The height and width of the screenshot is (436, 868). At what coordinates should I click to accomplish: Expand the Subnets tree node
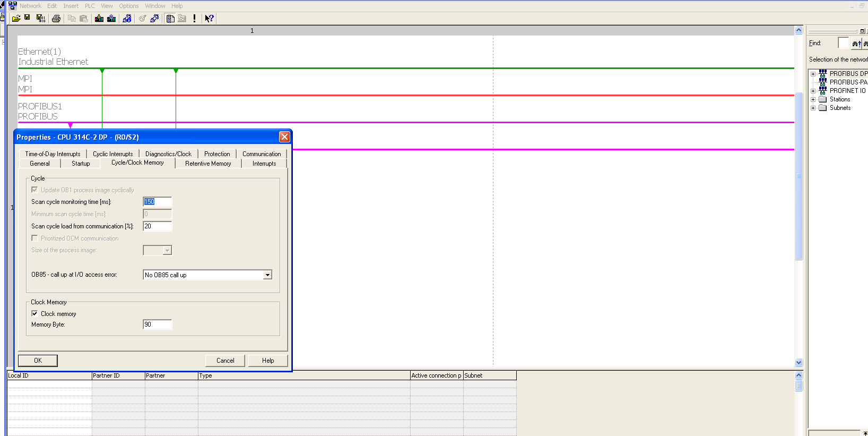[813, 108]
